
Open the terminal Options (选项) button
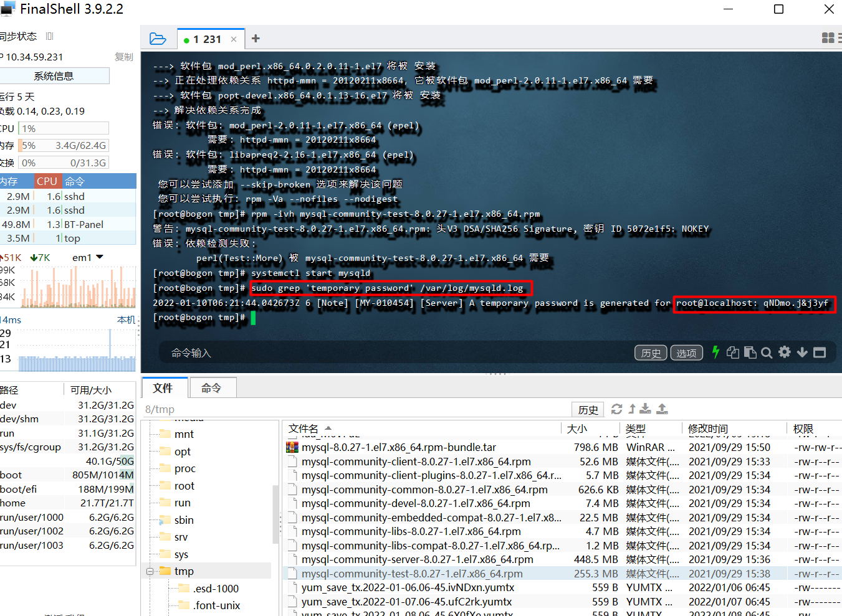(x=687, y=353)
